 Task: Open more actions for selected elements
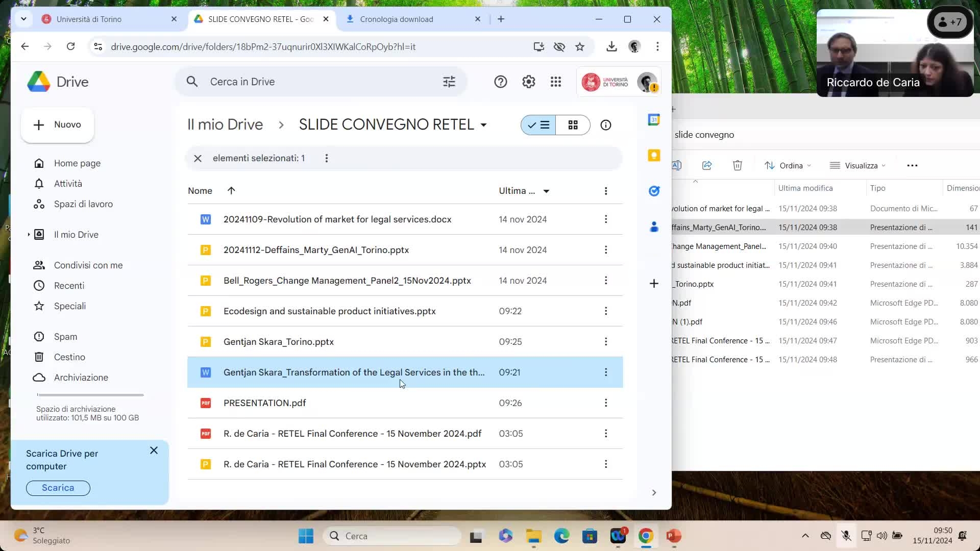[x=327, y=158]
